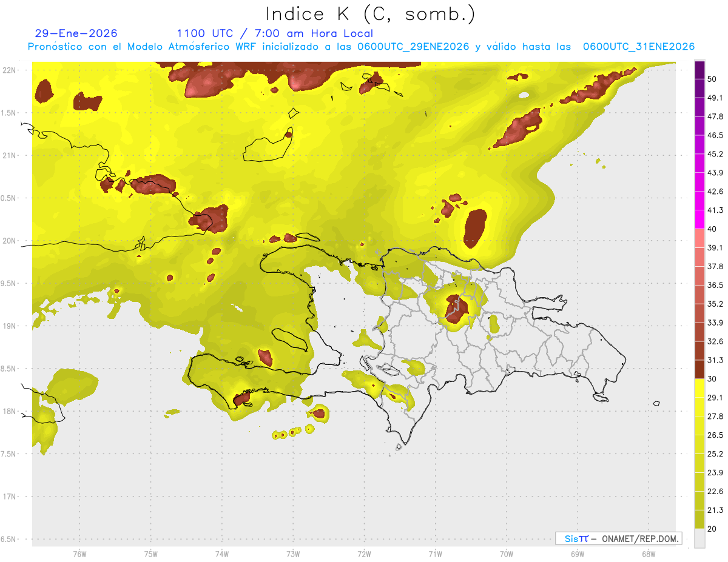Image resolution: width=728 pixels, height=562 pixels.
Task: Click the color scale value 23.9
Action: [715, 473]
